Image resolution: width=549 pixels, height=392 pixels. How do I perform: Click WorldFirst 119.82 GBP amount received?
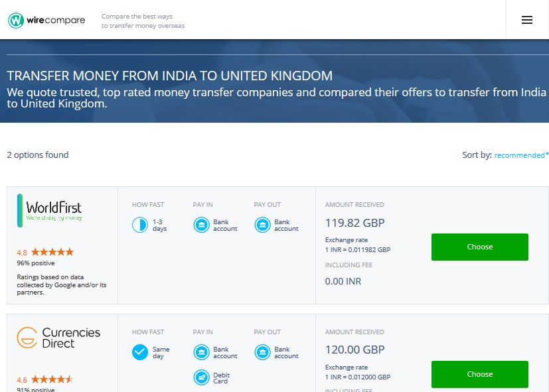click(354, 223)
